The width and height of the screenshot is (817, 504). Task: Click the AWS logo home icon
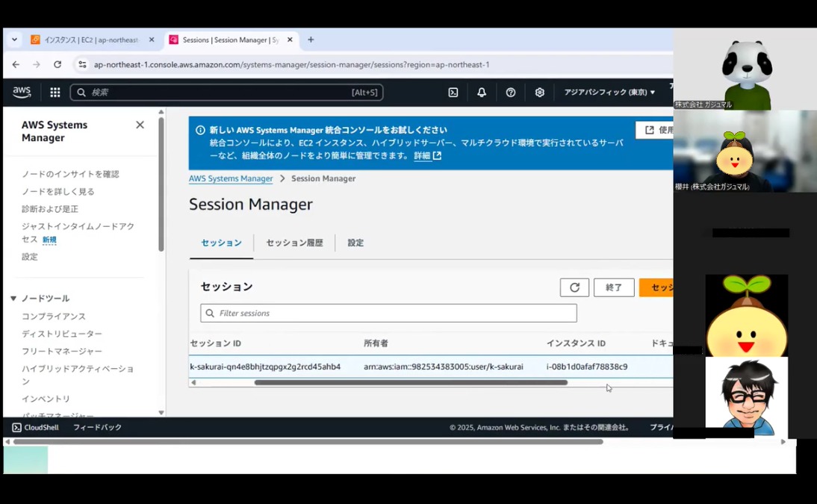pyautogui.click(x=22, y=92)
